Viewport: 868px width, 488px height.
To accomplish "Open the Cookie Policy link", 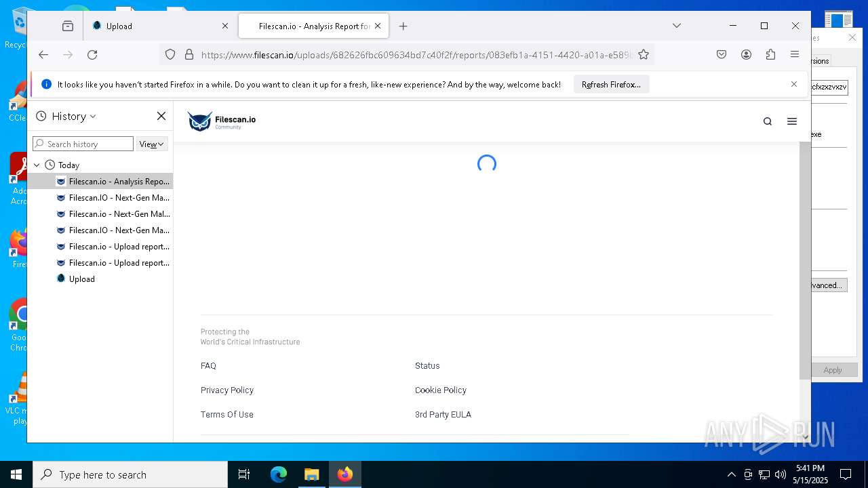I will [x=441, y=390].
